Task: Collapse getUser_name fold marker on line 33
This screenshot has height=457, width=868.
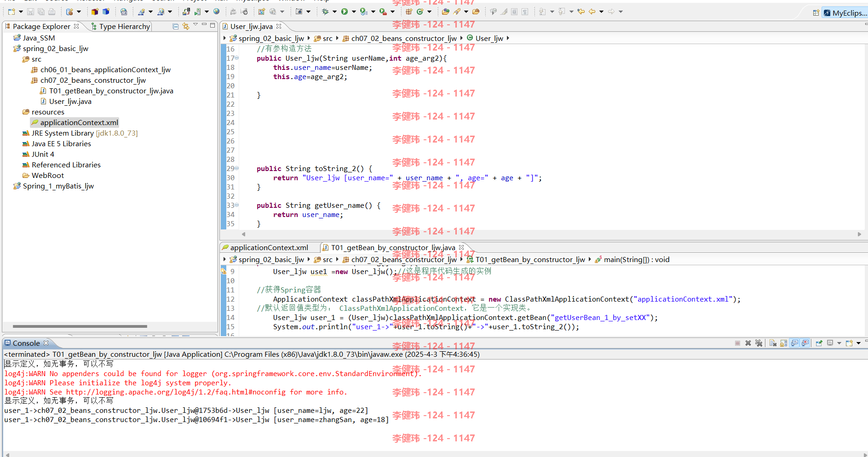Action: click(x=237, y=205)
